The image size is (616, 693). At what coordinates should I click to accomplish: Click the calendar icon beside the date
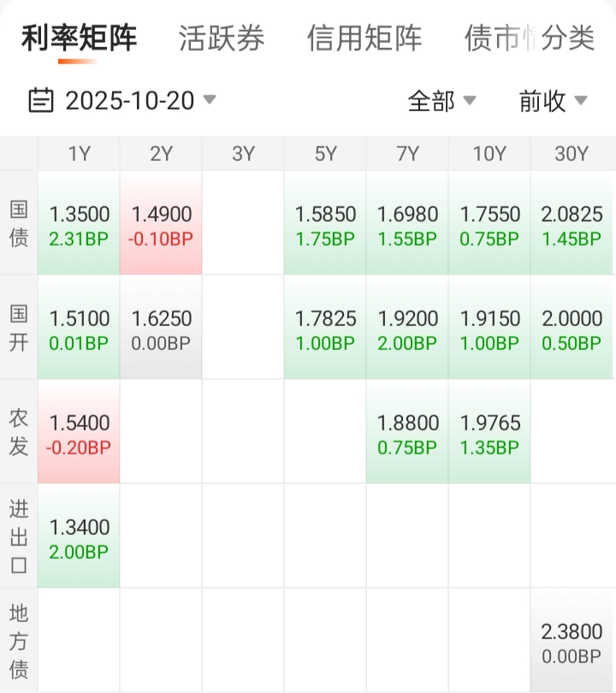40,101
